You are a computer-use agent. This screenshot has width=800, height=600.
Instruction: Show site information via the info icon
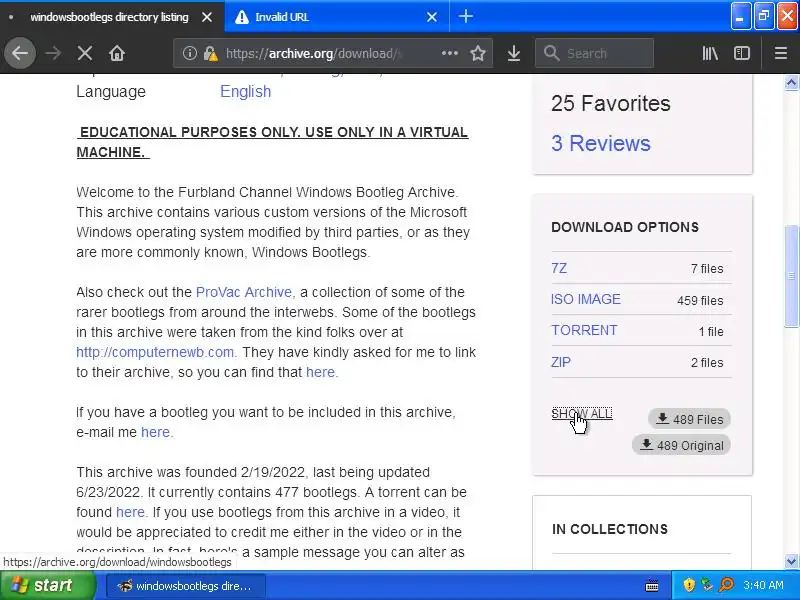click(189, 53)
